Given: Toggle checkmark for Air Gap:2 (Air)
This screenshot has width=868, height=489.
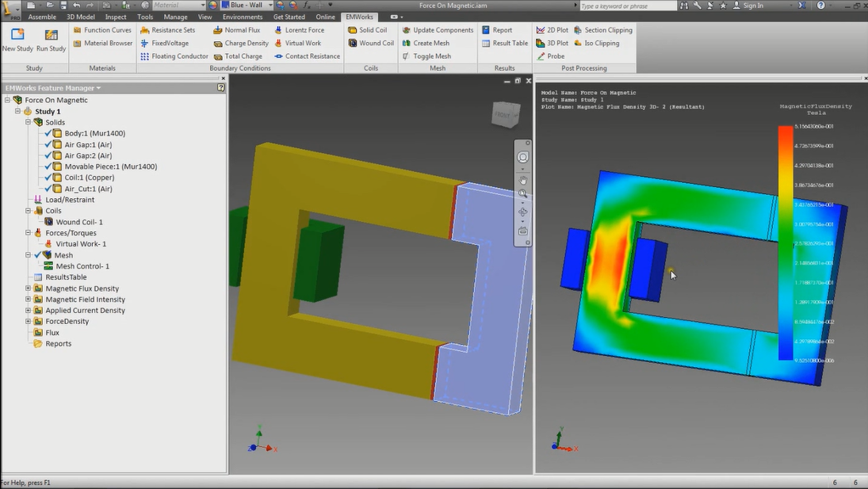Looking at the screenshot, I should point(48,155).
